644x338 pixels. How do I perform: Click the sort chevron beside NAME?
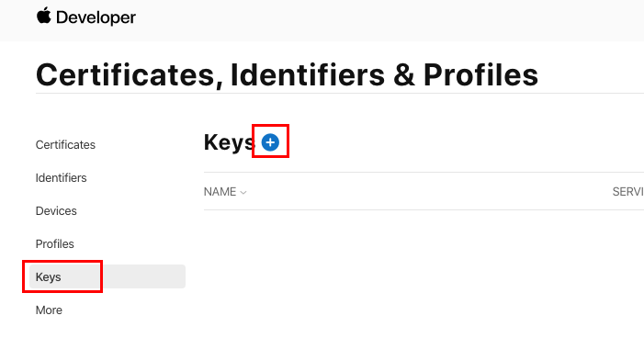(243, 192)
